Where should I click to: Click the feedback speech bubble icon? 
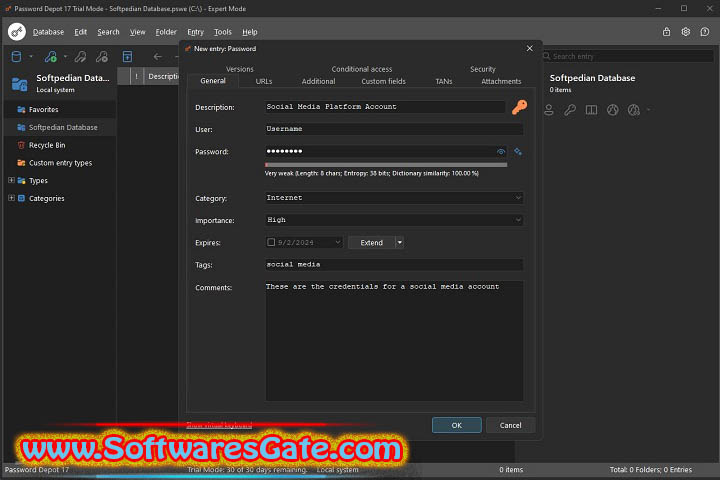click(x=705, y=32)
